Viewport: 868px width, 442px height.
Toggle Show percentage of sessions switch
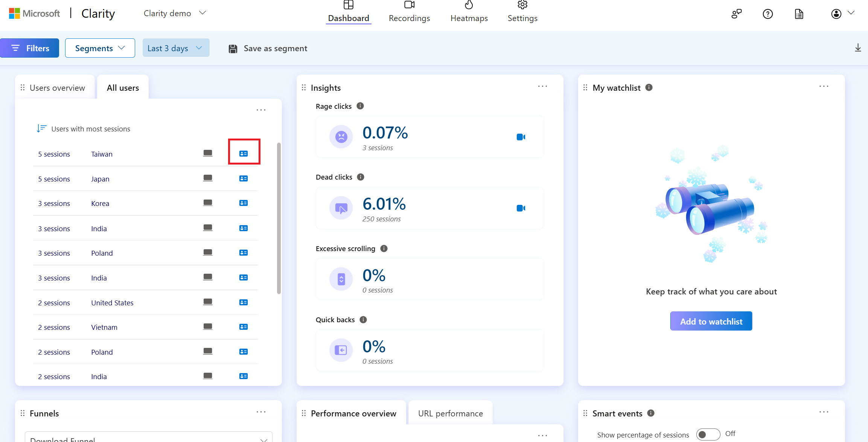pos(708,434)
